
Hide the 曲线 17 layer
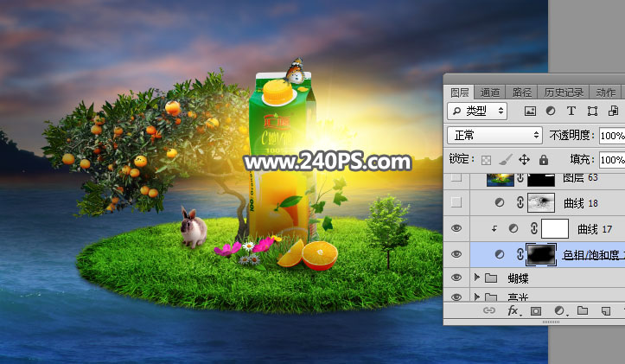coord(457,228)
